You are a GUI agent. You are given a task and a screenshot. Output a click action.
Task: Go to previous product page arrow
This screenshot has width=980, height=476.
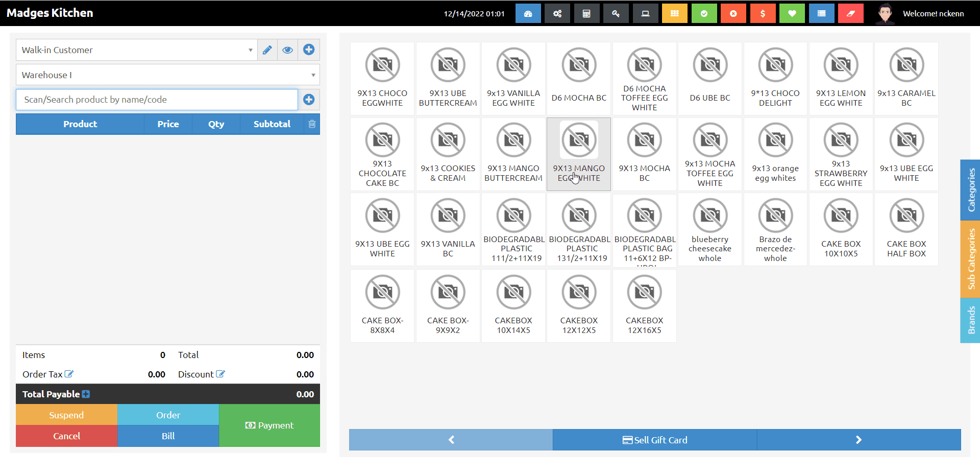pyautogui.click(x=451, y=440)
